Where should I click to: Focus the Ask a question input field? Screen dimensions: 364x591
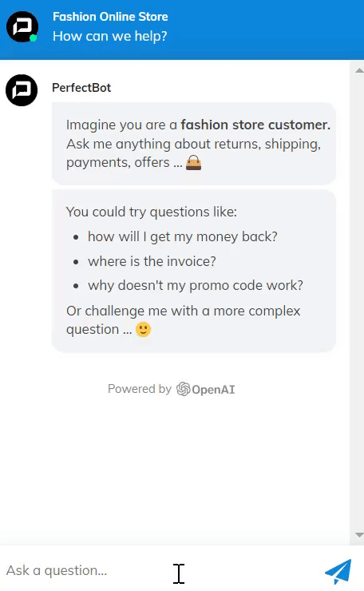tap(160, 571)
